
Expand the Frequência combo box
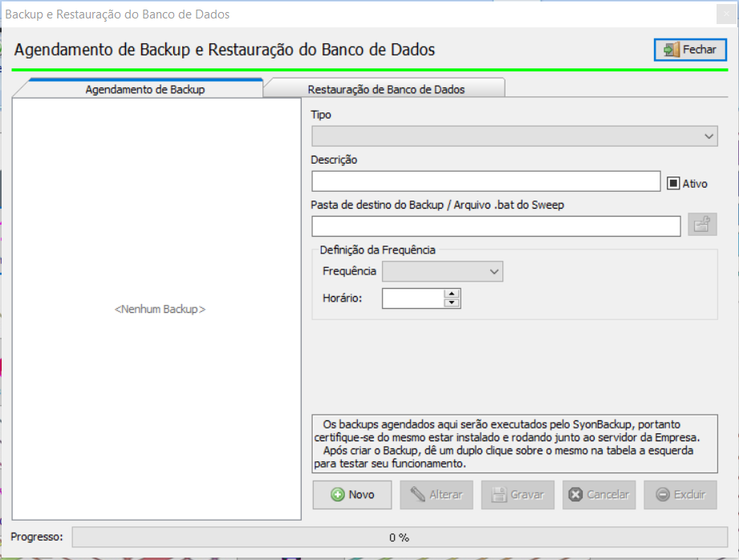443,272
